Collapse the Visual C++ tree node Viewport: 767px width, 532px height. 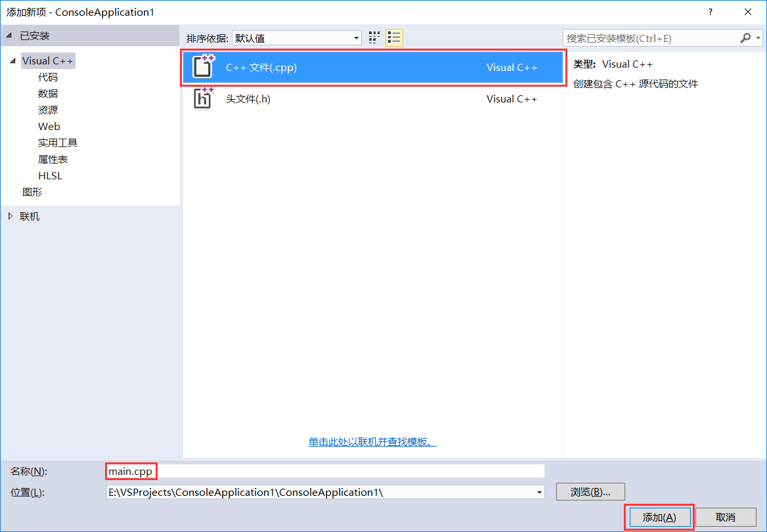(12, 61)
